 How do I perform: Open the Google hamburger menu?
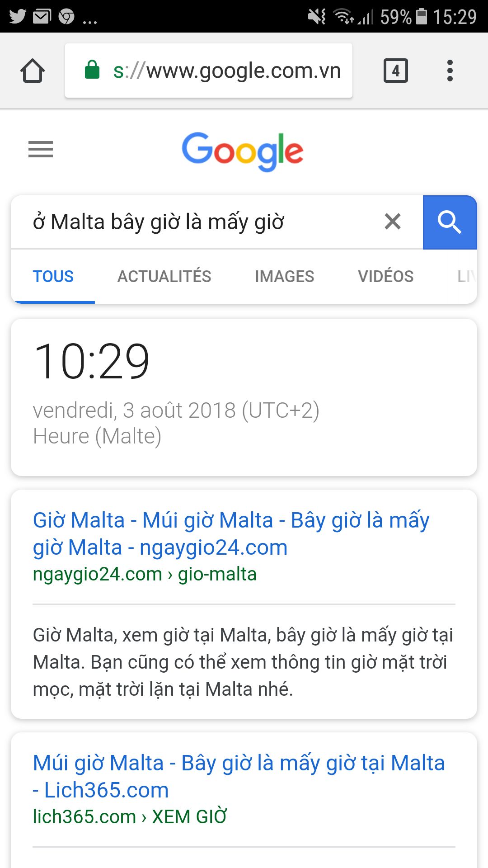[x=41, y=149]
